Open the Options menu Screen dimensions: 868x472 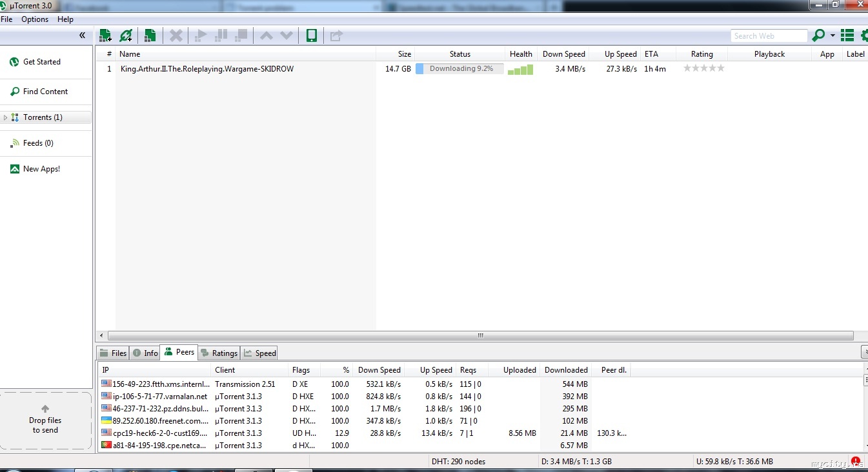(x=35, y=19)
